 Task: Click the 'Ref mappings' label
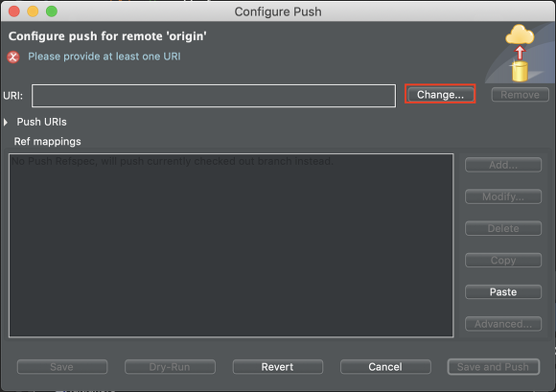point(48,142)
